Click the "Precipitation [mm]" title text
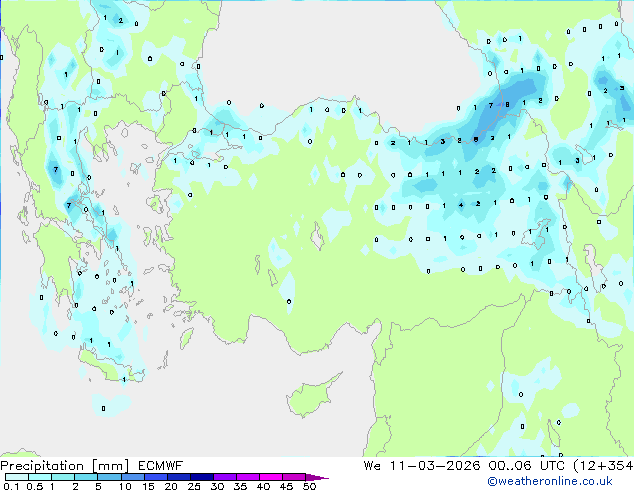The image size is (634, 490). (x=65, y=466)
